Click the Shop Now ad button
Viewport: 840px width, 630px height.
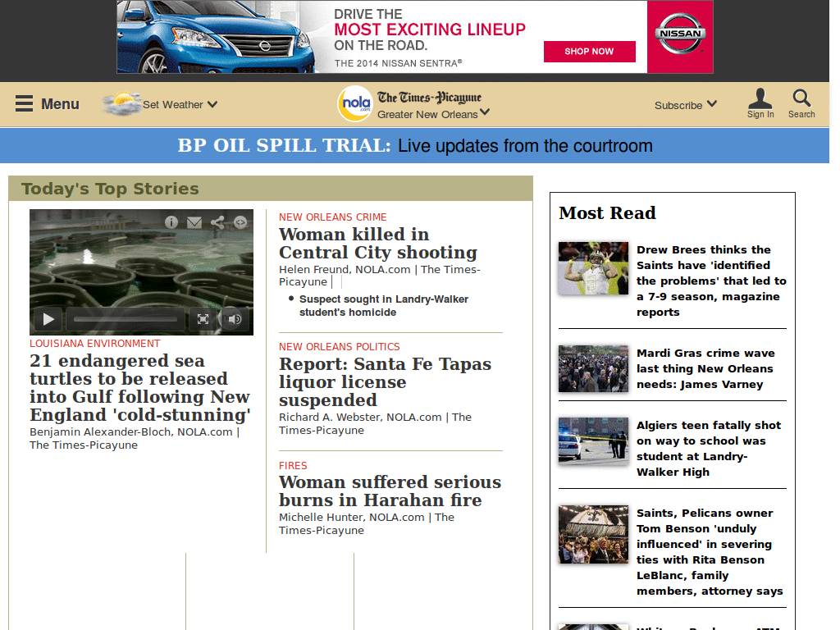coord(589,52)
